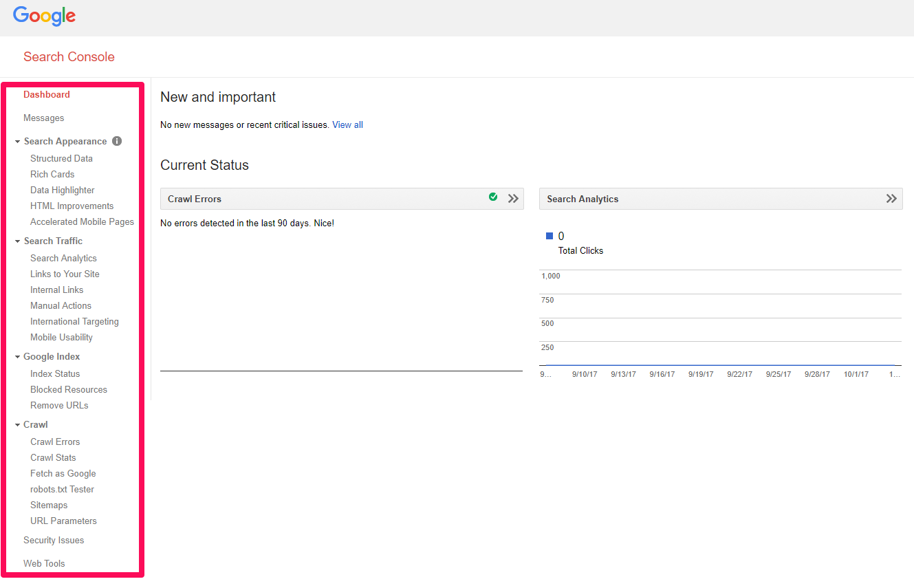Click the View all messages link

click(347, 125)
